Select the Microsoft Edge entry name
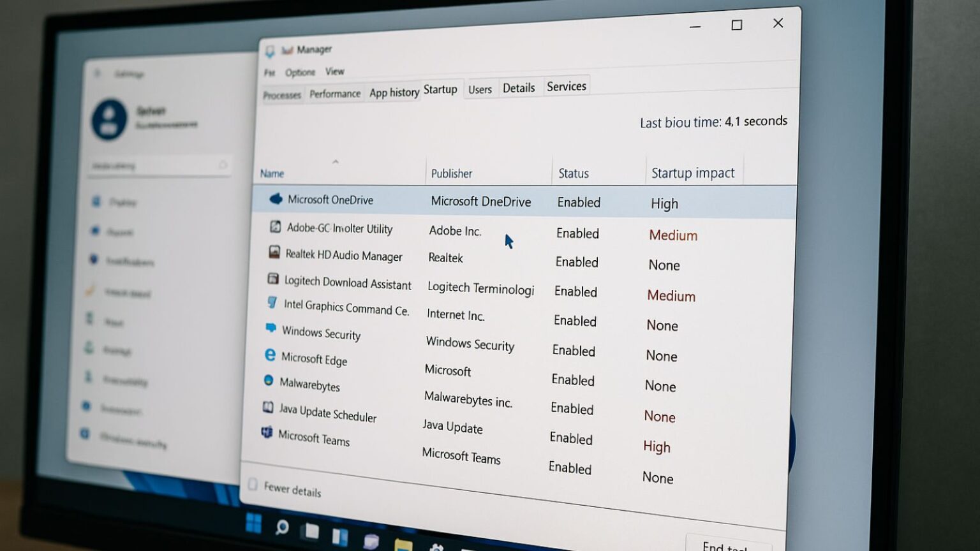980x551 pixels. 314,359
